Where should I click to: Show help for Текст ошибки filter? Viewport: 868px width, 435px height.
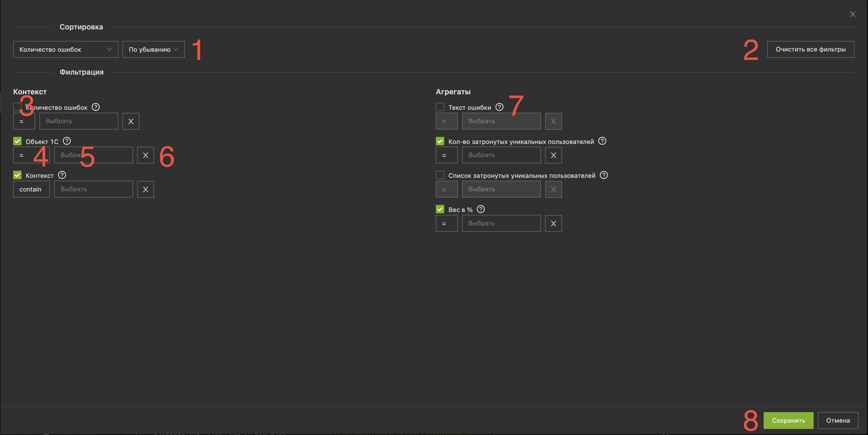coord(499,107)
